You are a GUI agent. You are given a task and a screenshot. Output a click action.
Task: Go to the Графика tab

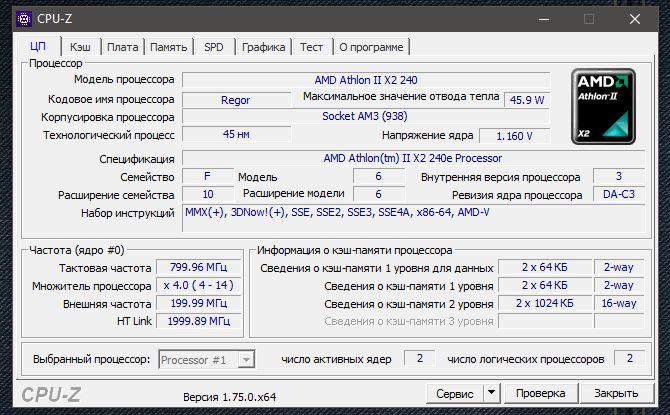[264, 47]
